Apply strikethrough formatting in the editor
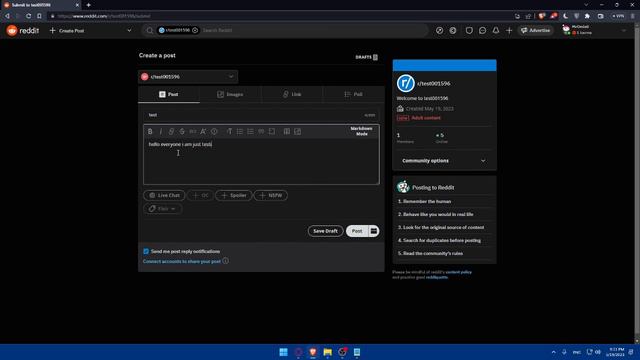 tap(182, 131)
